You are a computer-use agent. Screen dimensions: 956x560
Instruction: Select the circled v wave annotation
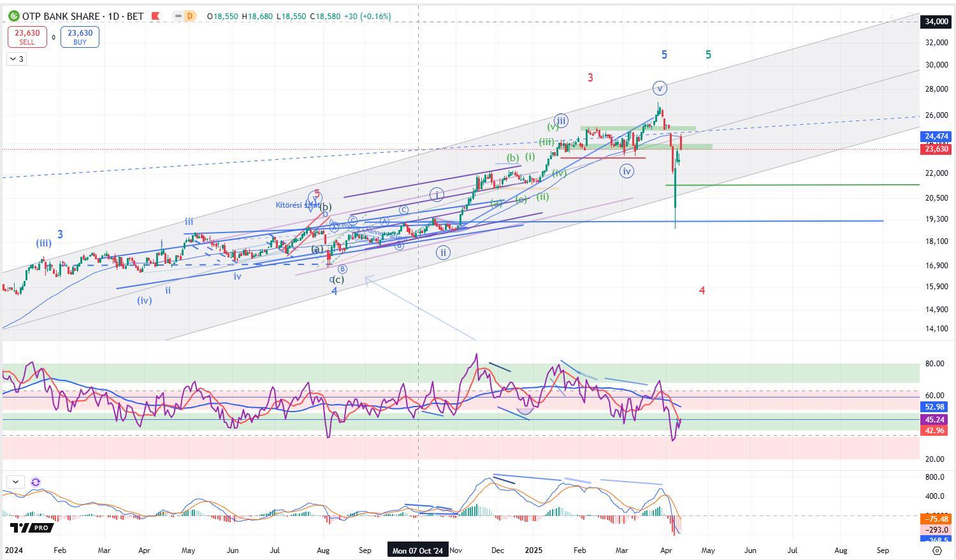[660, 88]
